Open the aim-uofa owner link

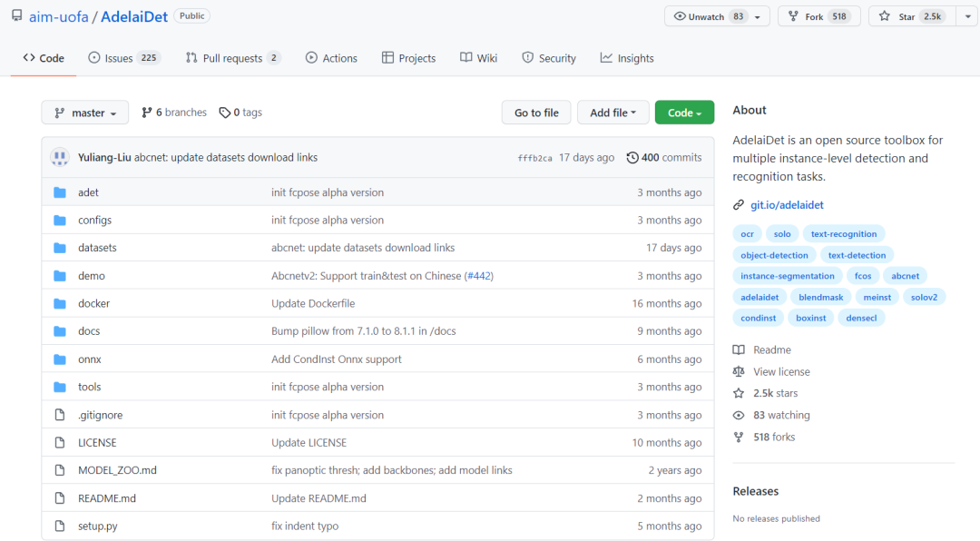click(x=59, y=17)
